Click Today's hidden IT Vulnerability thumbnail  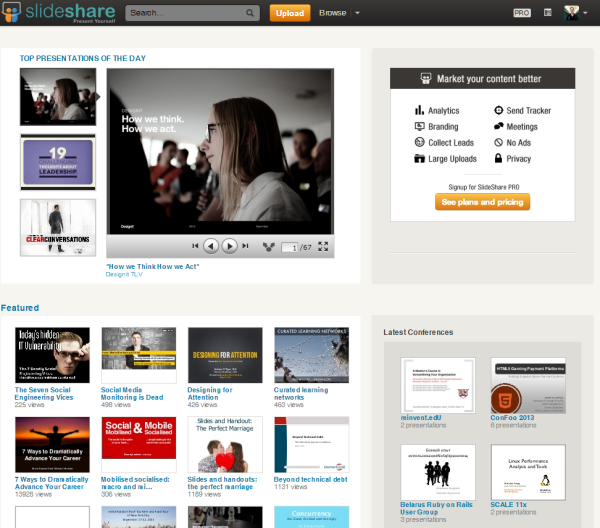coord(52,355)
